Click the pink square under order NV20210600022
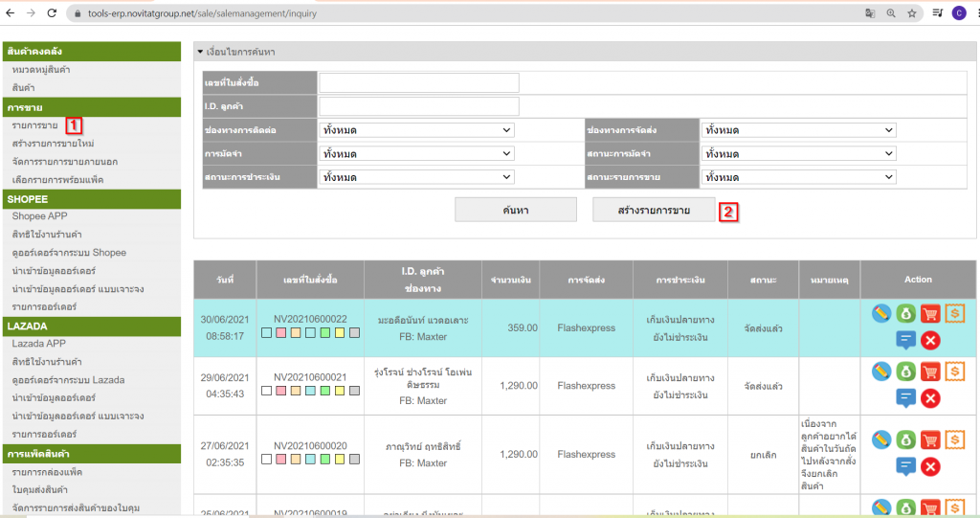This screenshot has width=980, height=518. pos(280,333)
